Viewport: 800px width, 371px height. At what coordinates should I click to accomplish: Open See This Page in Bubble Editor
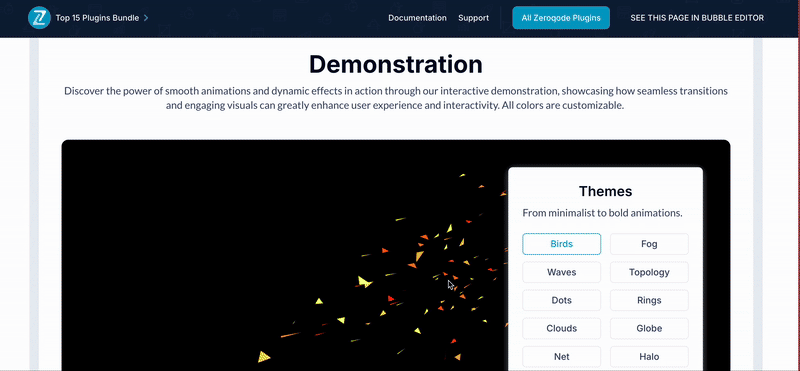coord(697,18)
